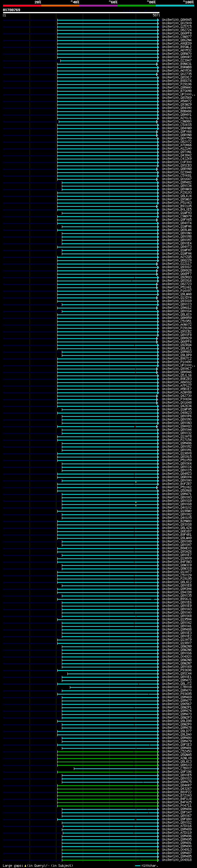Open hit UniRef100_Q8H945
197x868 pixels.
click(x=176, y=20)
